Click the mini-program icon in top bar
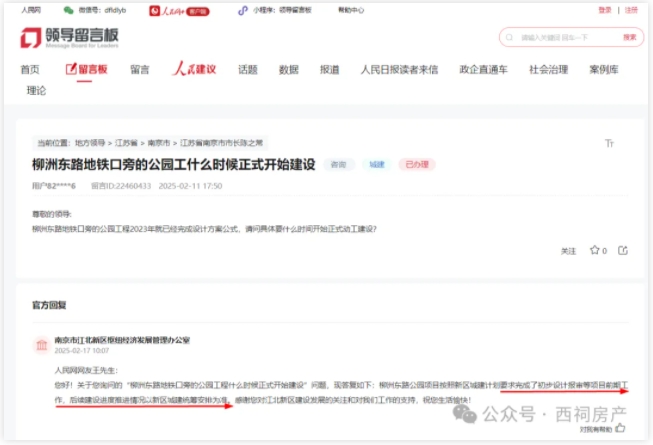 [x=242, y=10]
